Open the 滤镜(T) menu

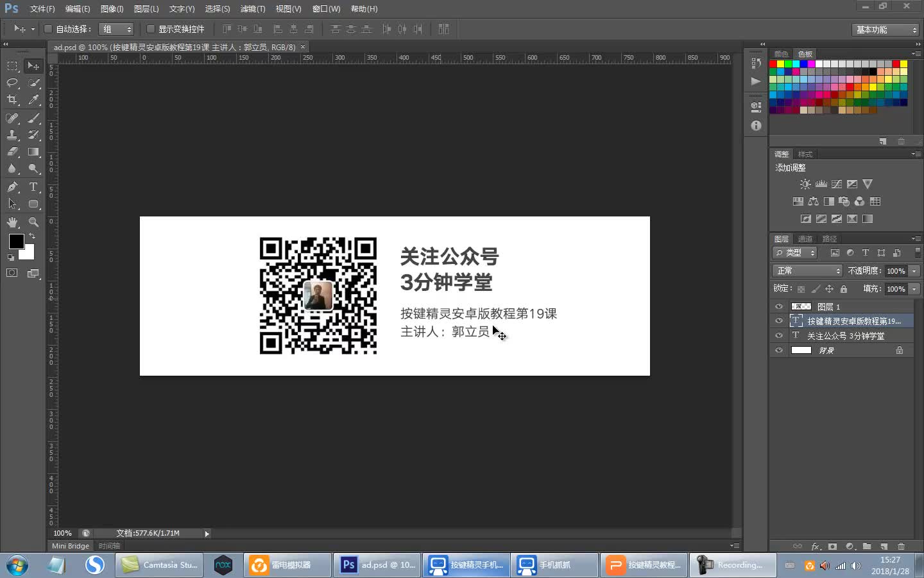(x=252, y=9)
